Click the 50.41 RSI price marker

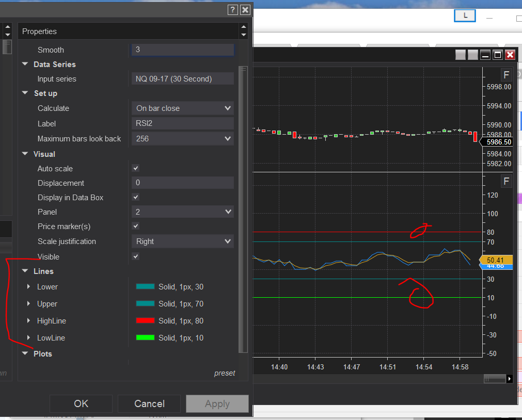click(x=496, y=260)
